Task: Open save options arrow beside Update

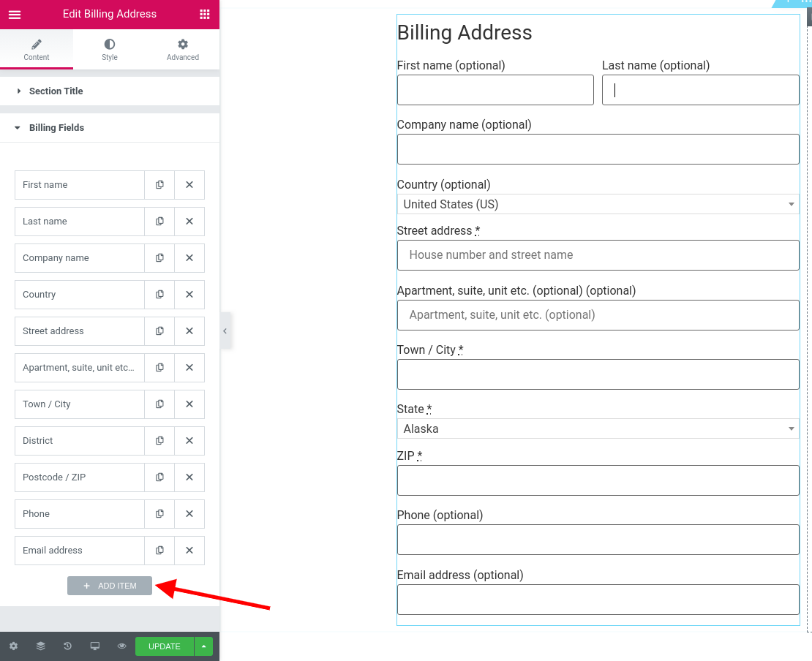Action: [204, 646]
